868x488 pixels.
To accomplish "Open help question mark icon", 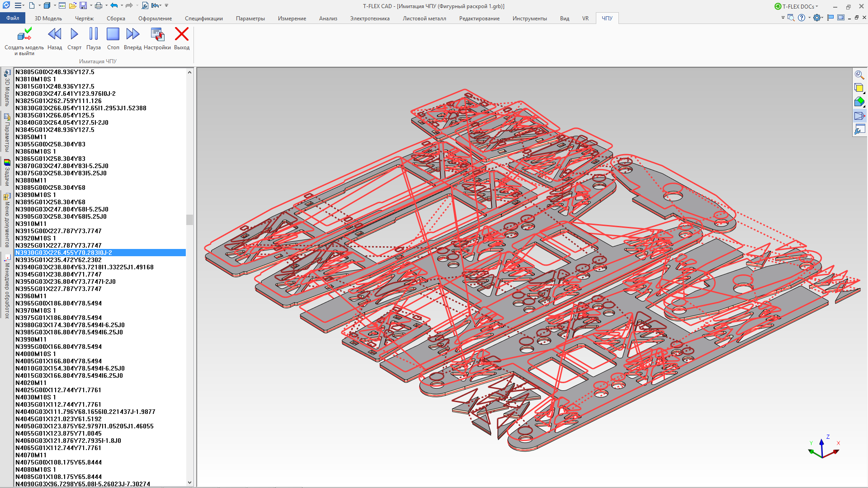I will click(x=802, y=18).
